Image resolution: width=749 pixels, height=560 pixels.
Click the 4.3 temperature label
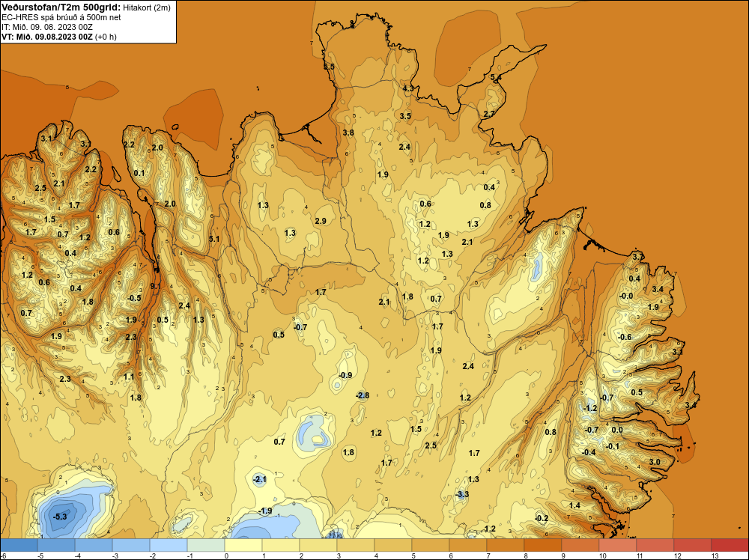coord(408,88)
